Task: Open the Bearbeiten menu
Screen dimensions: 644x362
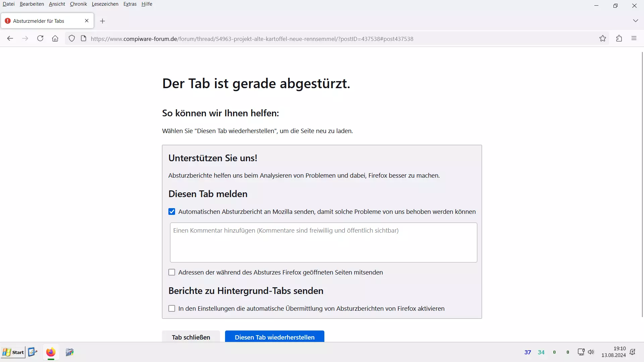Action: tap(32, 4)
